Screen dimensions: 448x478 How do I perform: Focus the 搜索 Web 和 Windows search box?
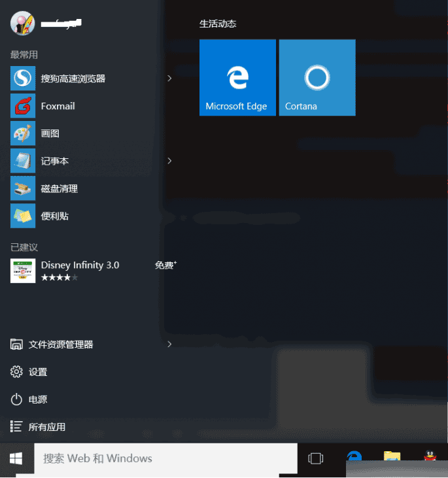click(162, 458)
